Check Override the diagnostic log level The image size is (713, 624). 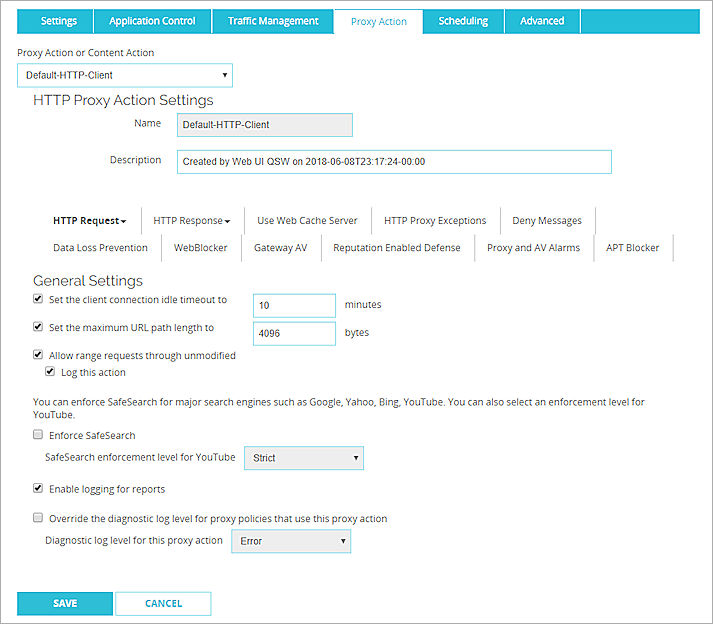(x=38, y=518)
